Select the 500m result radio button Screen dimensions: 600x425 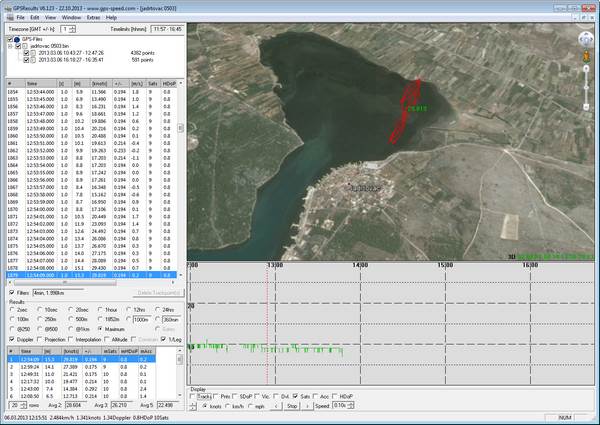click(x=70, y=317)
